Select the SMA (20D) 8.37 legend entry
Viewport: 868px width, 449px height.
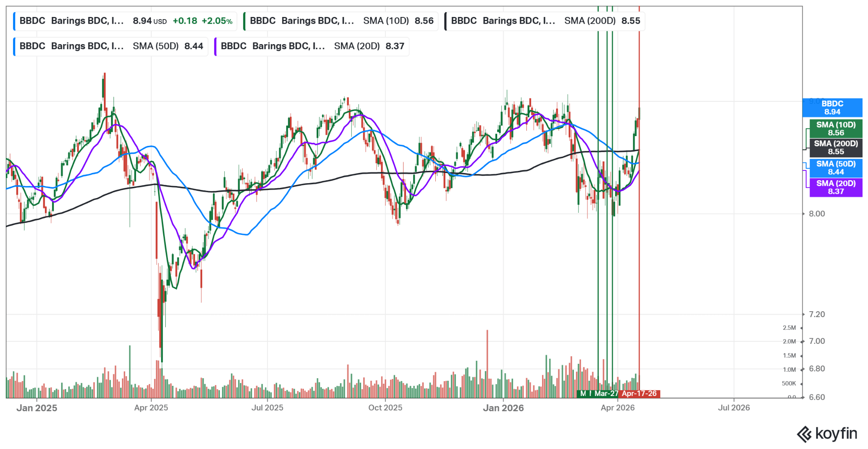click(312, 46)
